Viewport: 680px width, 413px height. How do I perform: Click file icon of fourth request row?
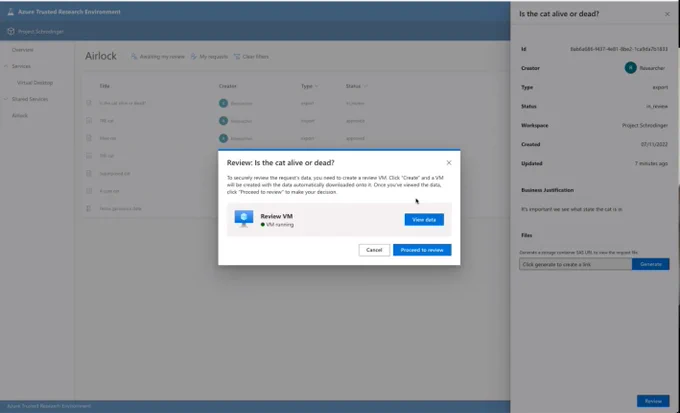89,156
